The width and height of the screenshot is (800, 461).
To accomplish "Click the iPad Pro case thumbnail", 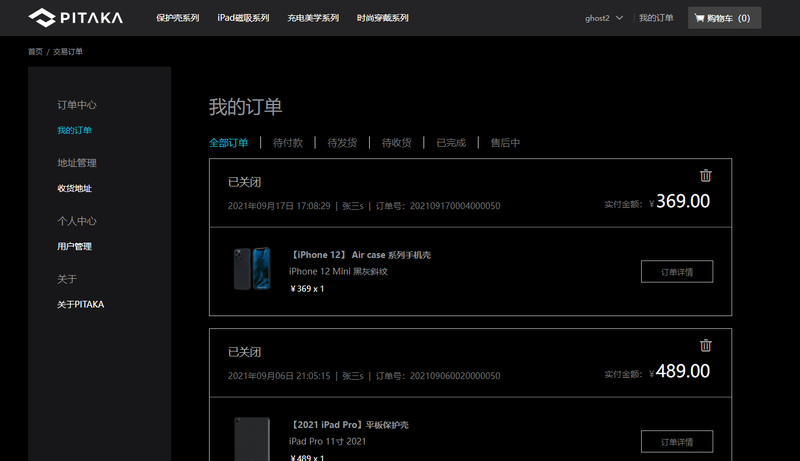I will pos(252,439).
